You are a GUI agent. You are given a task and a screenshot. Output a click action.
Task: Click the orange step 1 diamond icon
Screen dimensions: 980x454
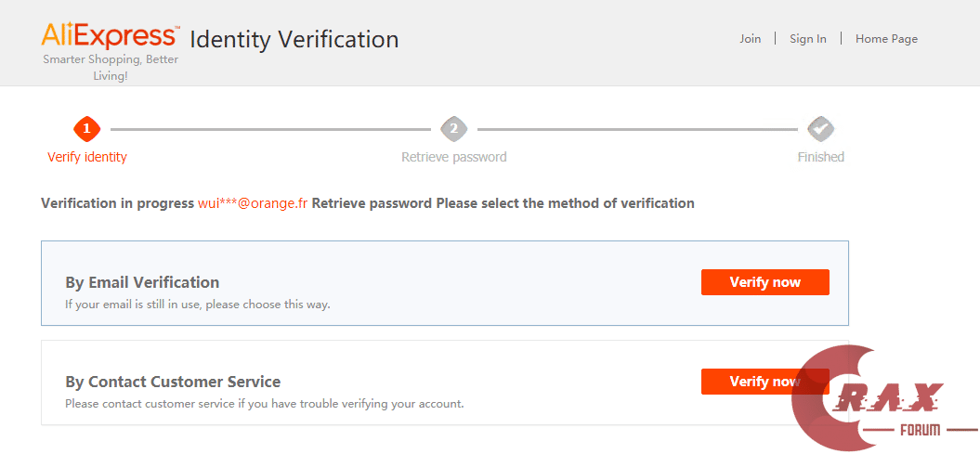coord(86,128)
